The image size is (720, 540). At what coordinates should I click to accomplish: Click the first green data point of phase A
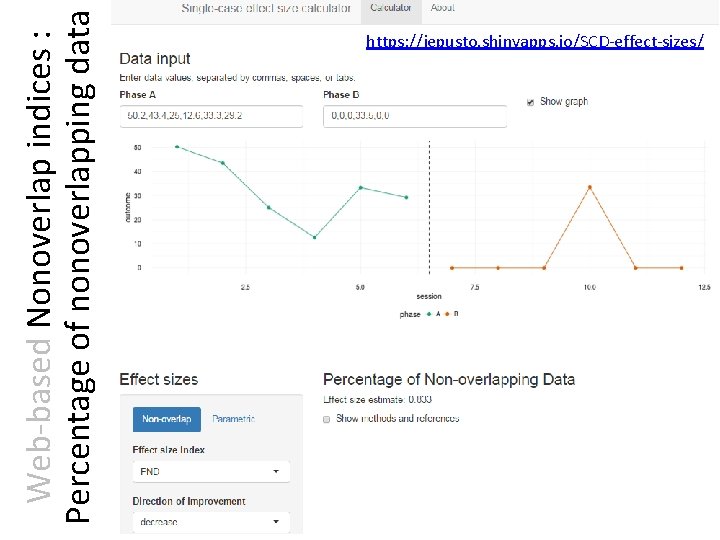pos(176,147)
